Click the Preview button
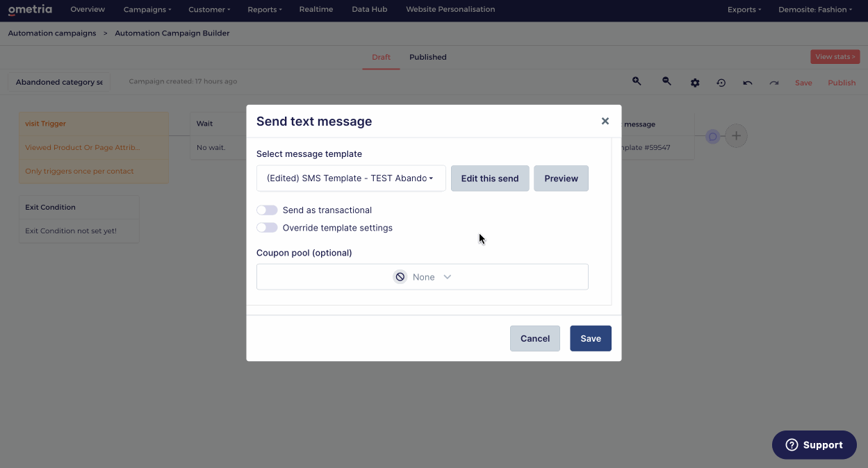Viewport: 868px width, 468px height. tap(562, 178)
